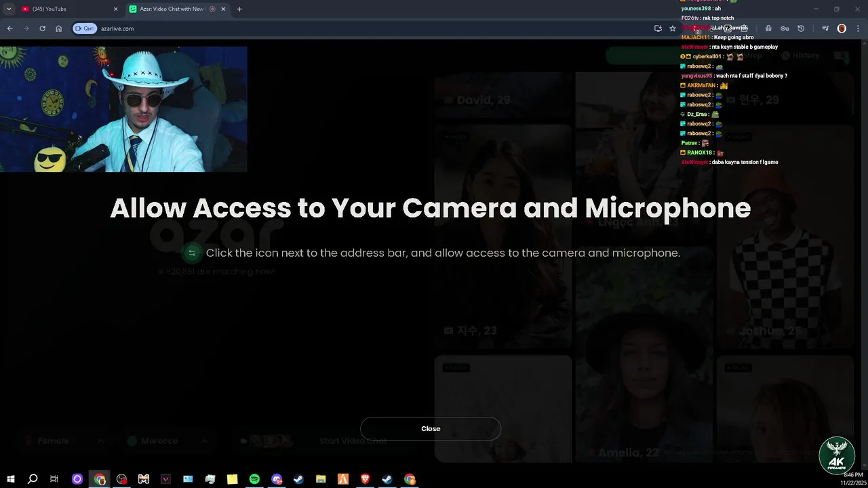Open the Windows Start menu

(10, 479)
